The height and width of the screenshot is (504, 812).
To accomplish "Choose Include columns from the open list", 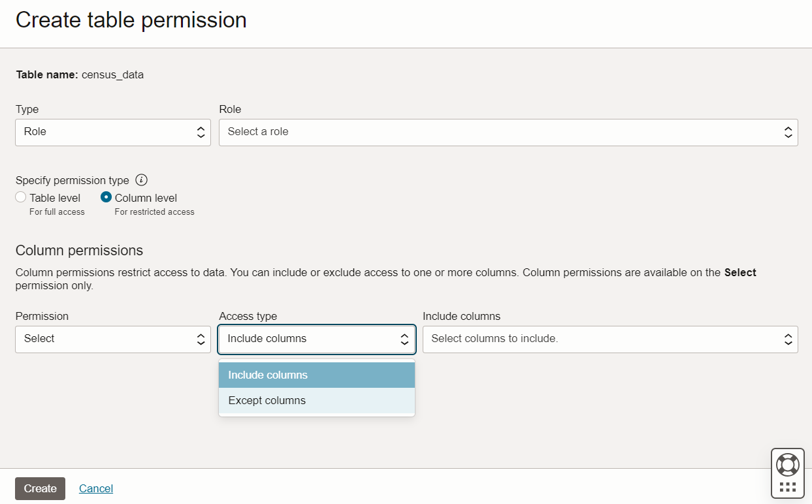I will (316, 375).
